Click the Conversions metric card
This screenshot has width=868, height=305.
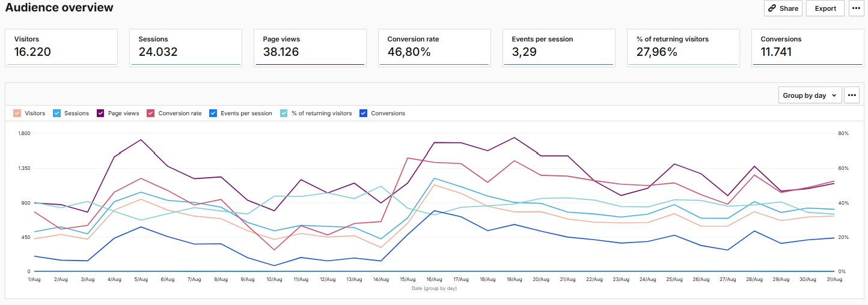tap(807, 47)
